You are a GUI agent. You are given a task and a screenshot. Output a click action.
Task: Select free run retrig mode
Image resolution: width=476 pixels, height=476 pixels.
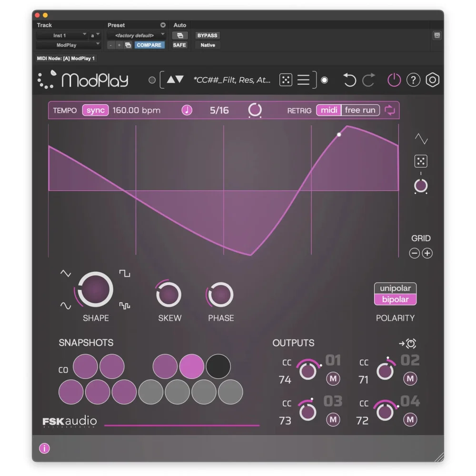(x=360, y=110)
